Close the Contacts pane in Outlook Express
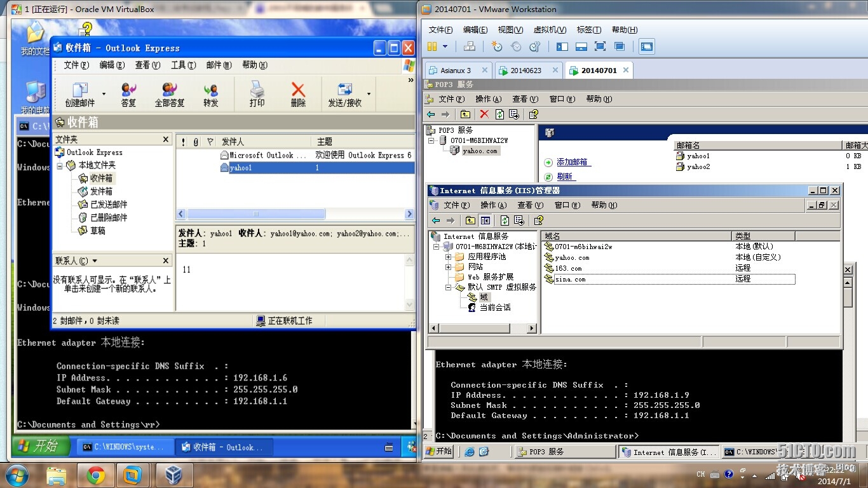The width and height of the screenshot is (868, 488). [x=166, y=261]
